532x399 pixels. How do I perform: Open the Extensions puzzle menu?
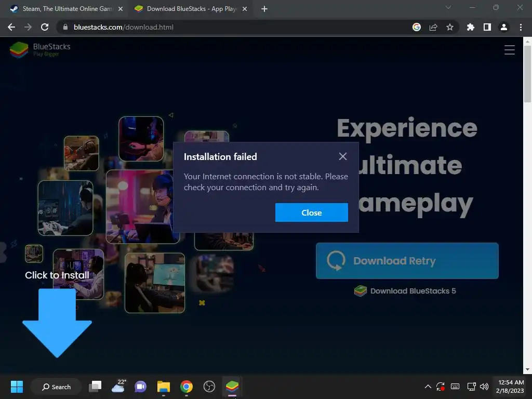pyautogui.click(x=471, y=27)
